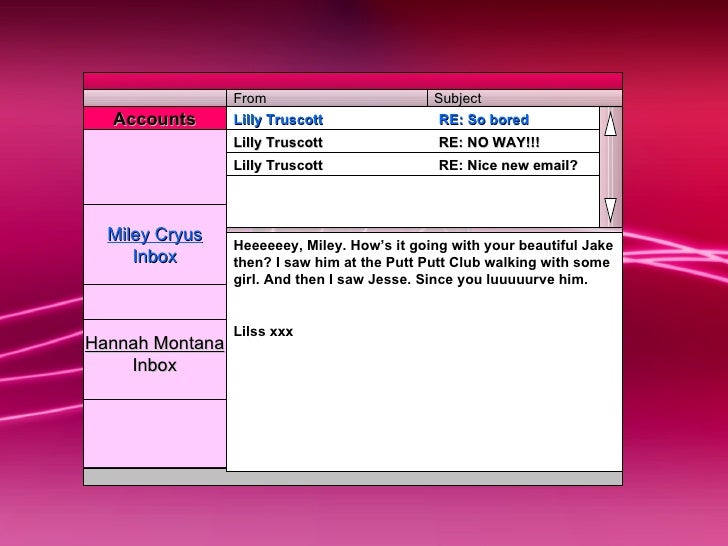This screenshot has height=546, width=728.
Task: Click the scroll up arrow in message list
Action: pyautogui.click(x=611, y=124)
